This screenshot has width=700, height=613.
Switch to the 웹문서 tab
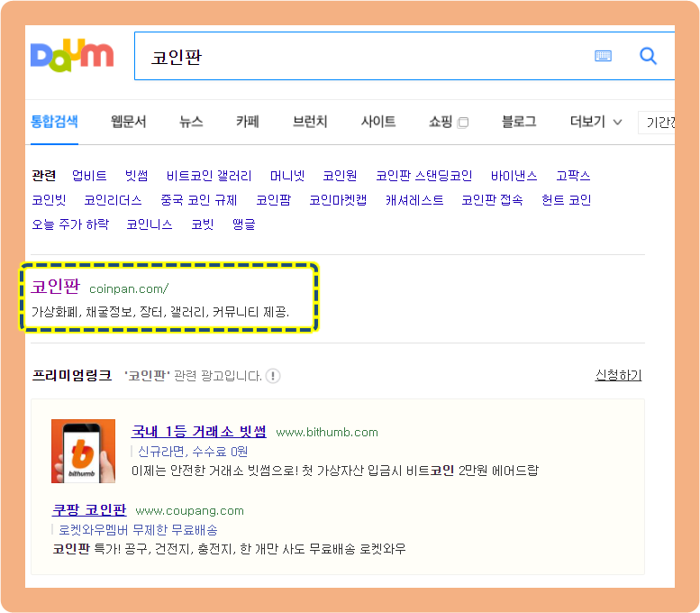[128, 122]
